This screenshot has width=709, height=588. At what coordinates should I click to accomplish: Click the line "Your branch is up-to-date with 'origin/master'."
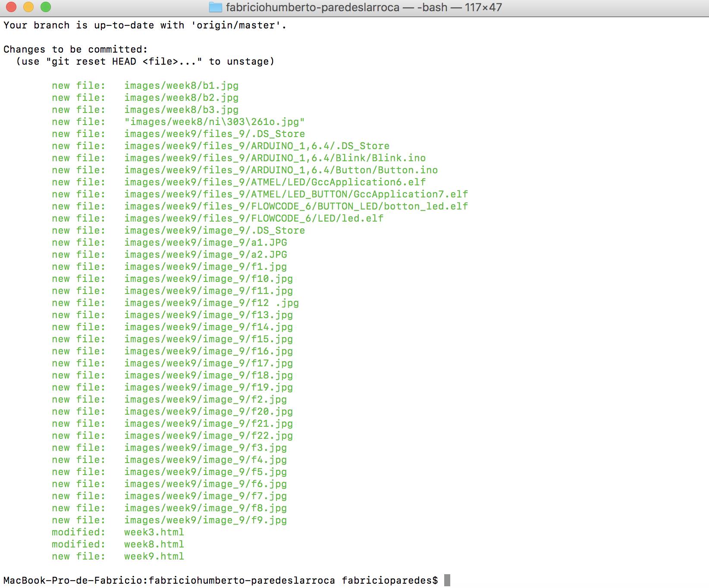pyautogui.click(x=145, y=25)
